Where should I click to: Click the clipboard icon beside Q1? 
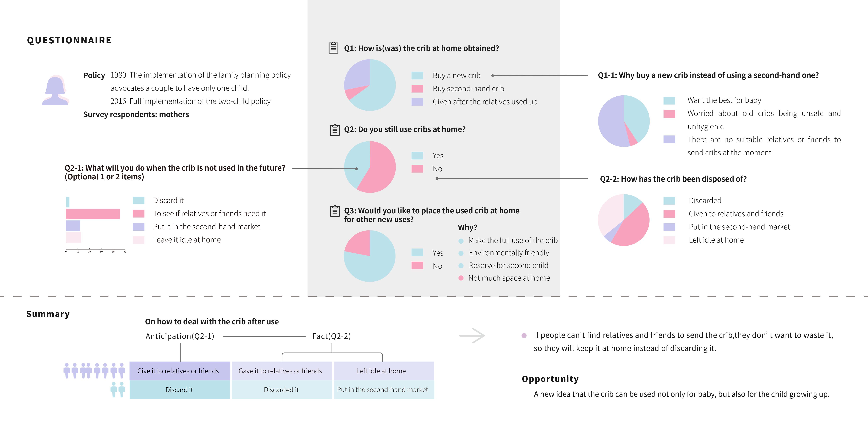click(x=333, y=48)
